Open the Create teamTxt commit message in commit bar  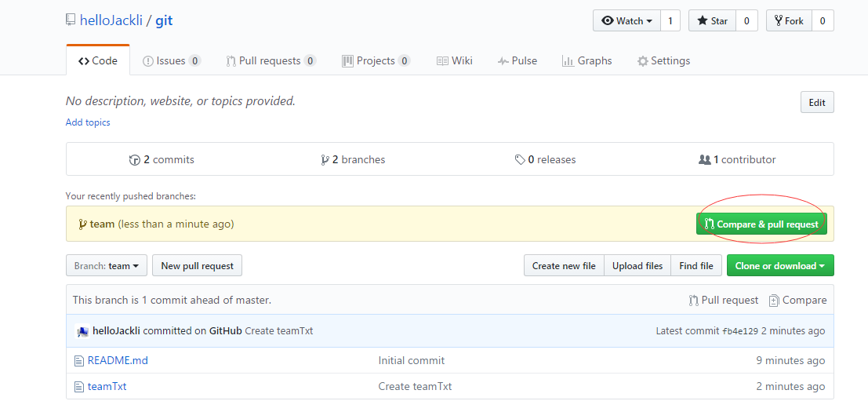[279, 331]
